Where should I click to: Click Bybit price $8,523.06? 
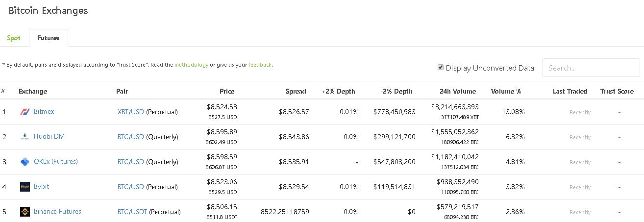pyautogui.click(x=222, y=181)
